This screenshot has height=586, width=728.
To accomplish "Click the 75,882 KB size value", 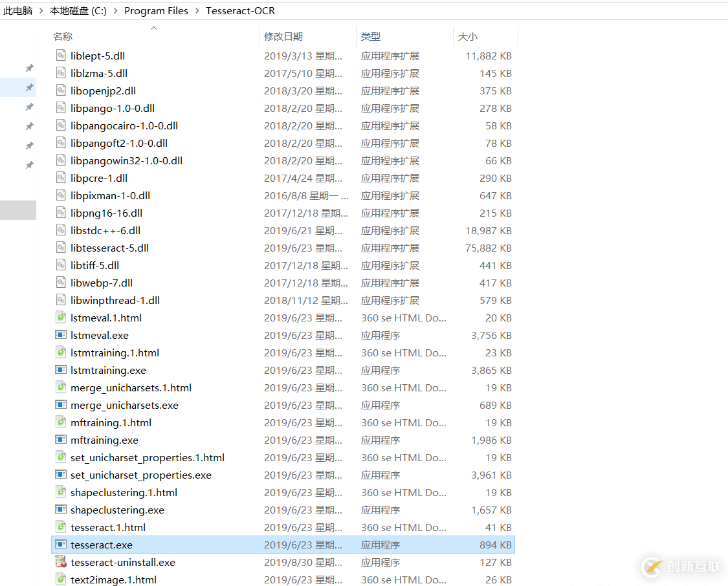I will 489,248.
